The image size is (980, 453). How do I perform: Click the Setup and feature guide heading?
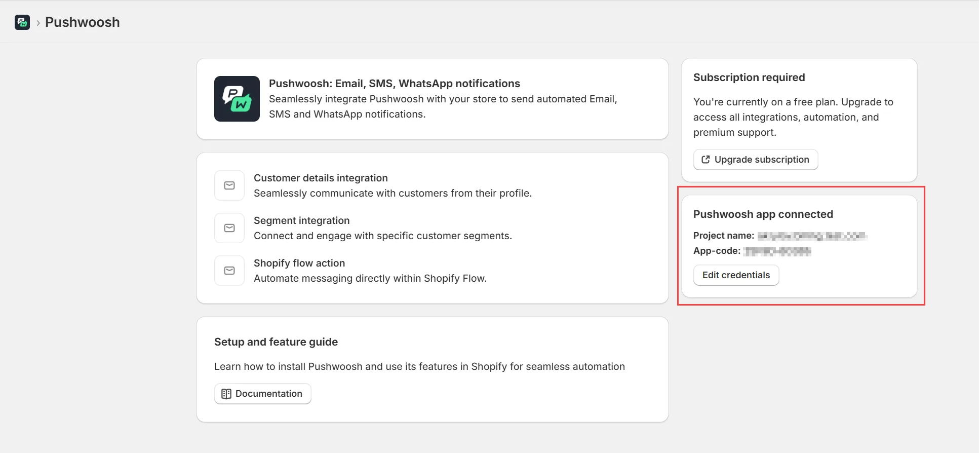[276, 342]
